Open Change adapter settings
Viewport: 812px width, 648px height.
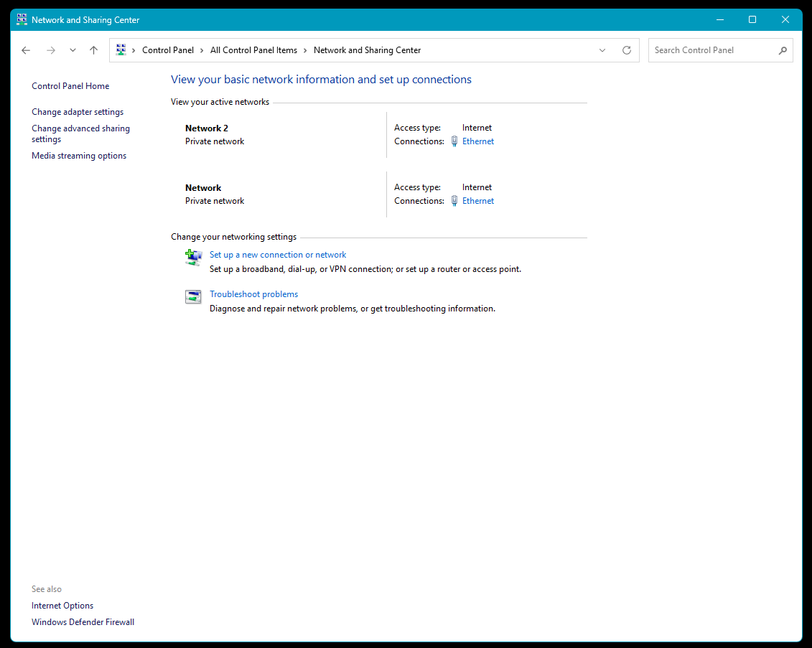coord(78,112)
